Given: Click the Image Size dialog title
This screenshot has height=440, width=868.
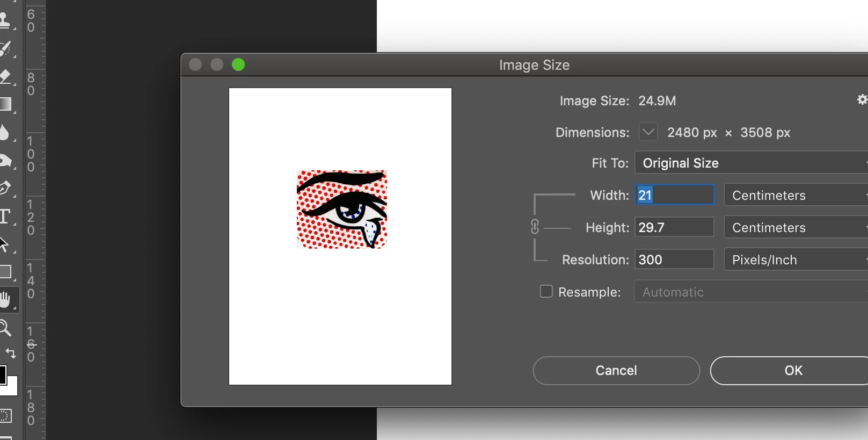Looking at the screenshot, I should (x=534, y=65).
